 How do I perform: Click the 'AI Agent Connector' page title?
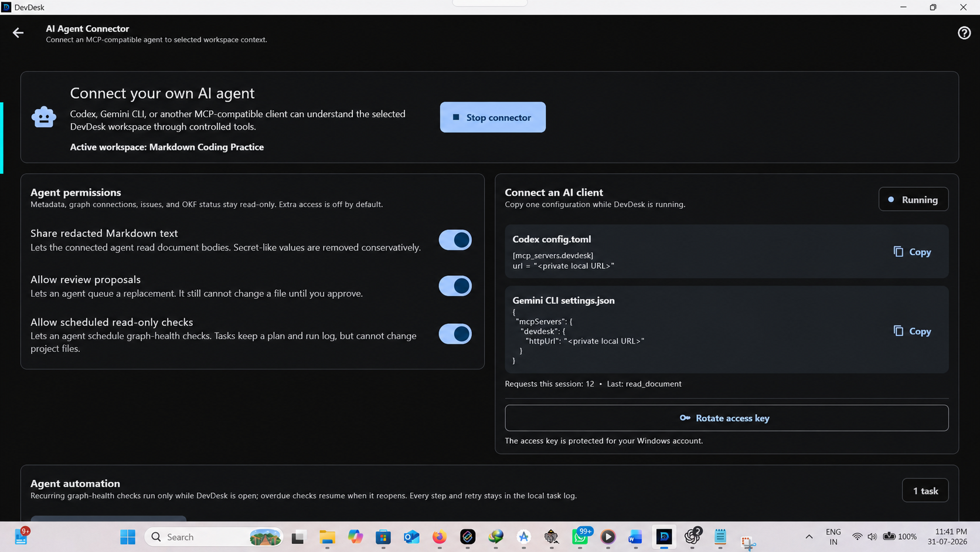click(x=87, y=29)
